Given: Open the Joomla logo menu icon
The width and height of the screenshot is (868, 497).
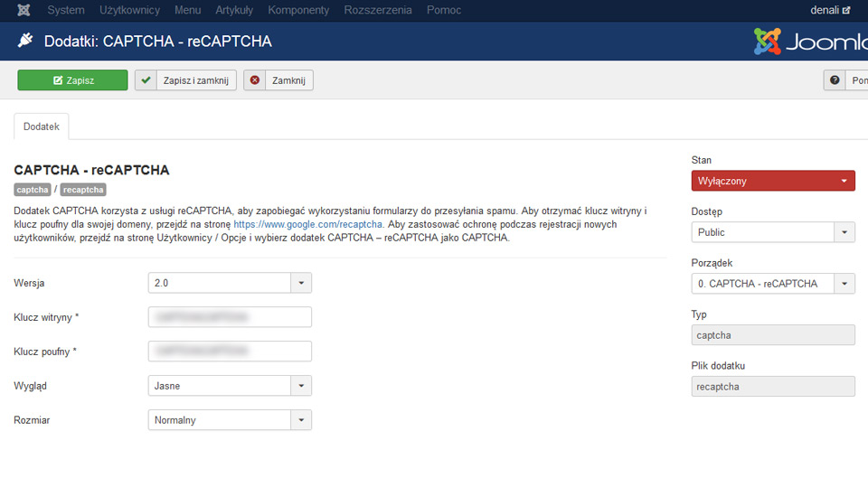Looking at the screenshot, I should [x=24, y=10].
